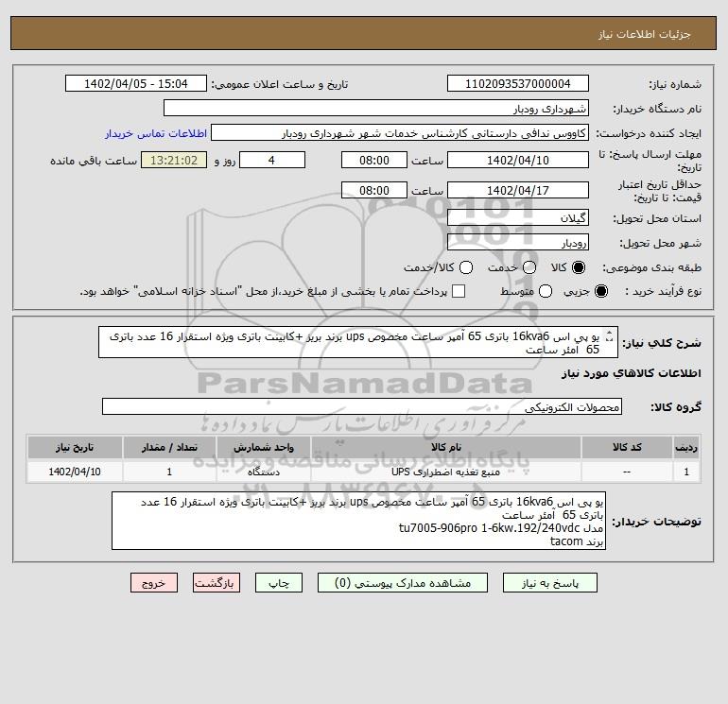Click the price validity date 1402/04/17 field
The image size is (728, 704).
click(518, 190)
